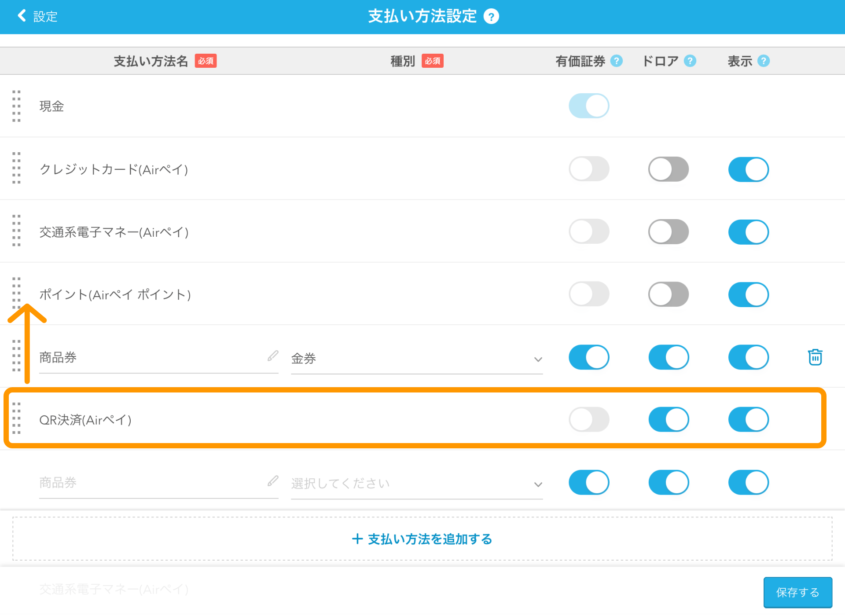845x616 pixels.
Task: Delete the 商品券 row with trash icon
Action: click(x=815, y=357)
